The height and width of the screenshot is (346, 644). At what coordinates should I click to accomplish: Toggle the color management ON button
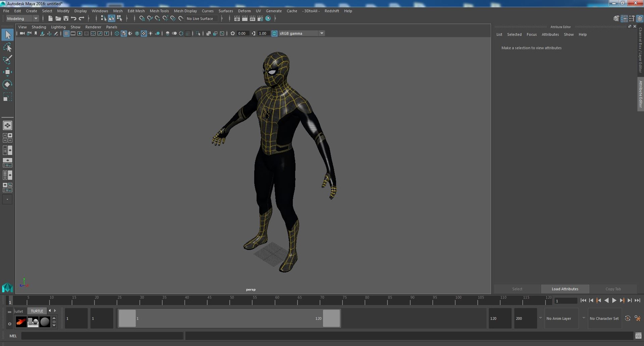(x=274, y=33)
